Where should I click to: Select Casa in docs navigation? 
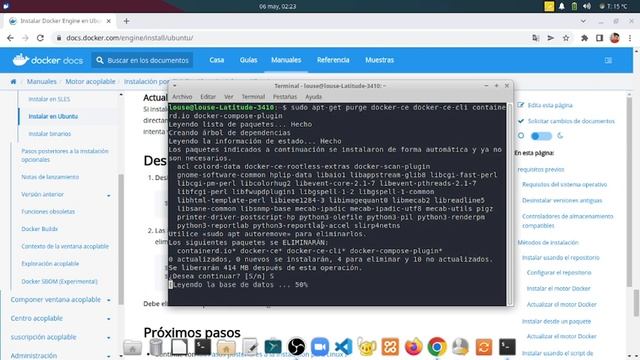point(216,60)
